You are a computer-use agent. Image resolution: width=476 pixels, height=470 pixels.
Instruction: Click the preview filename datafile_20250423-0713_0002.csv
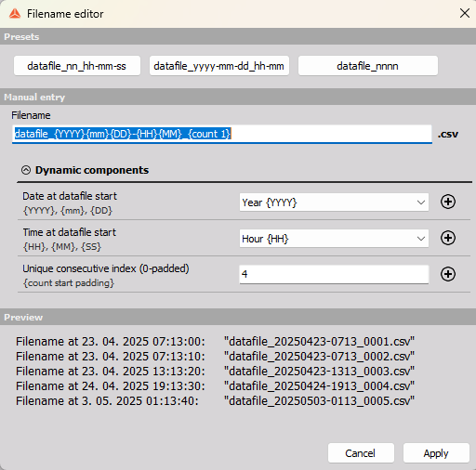(x=319, y=357)
